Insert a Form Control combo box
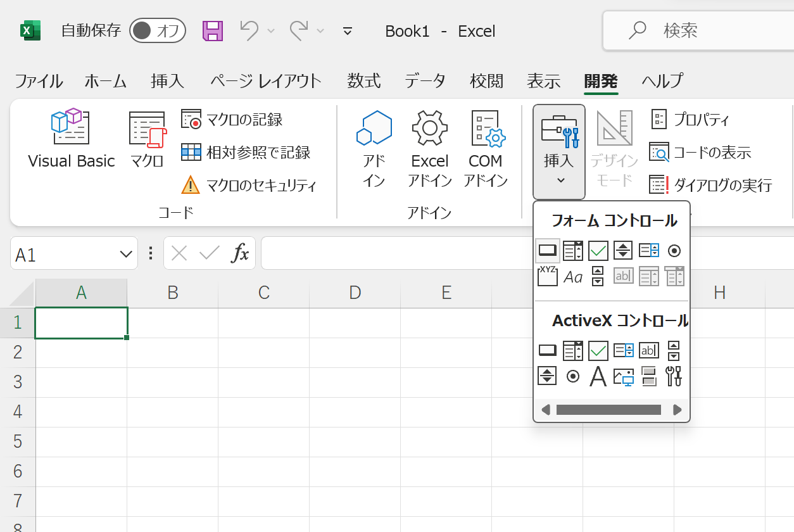Image resolution: width=794 pixels, height=532 pixels. (573, 250)
